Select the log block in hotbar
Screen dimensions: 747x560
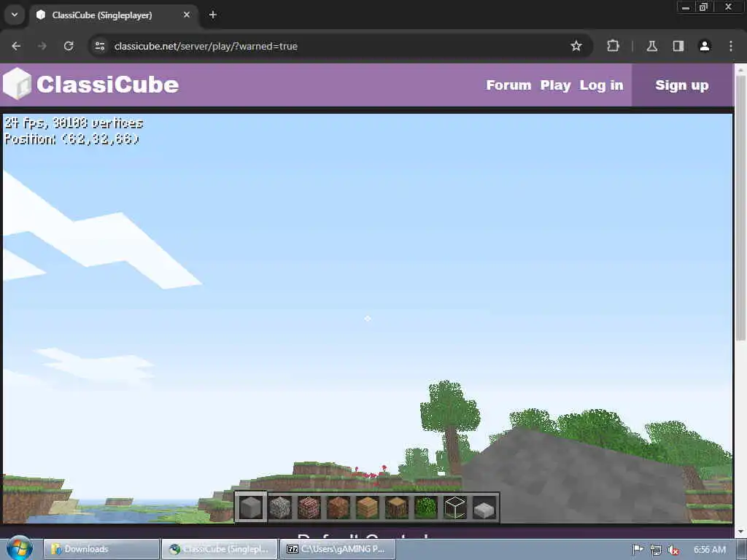397,507
